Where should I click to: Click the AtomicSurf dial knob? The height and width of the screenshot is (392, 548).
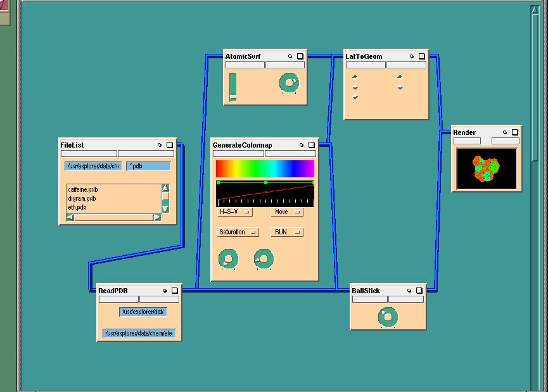289,82
